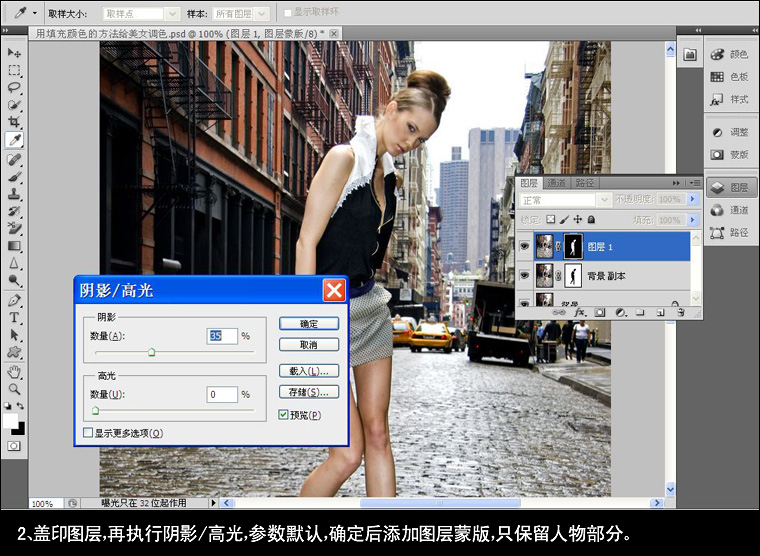The width and height of the screenshot is (760, 556).
Task: Click the shadows 数量 slider handle
Action: [152, 352]
